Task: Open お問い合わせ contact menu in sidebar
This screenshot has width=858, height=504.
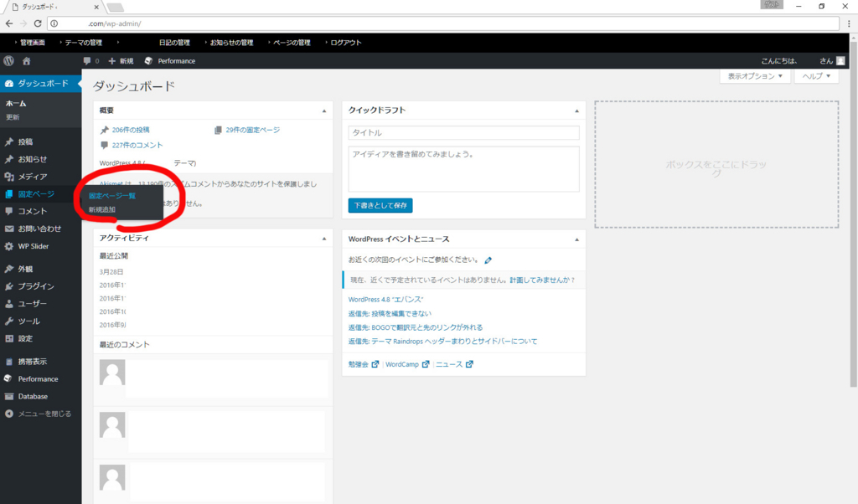Action: pyautogui.click(x=40, y=229)
